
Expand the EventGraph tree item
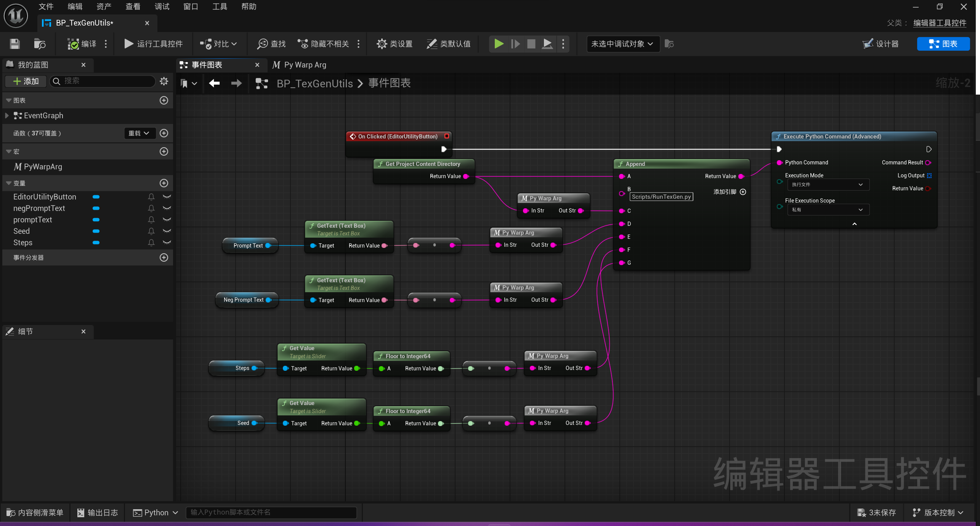click(x=7, y=116)
